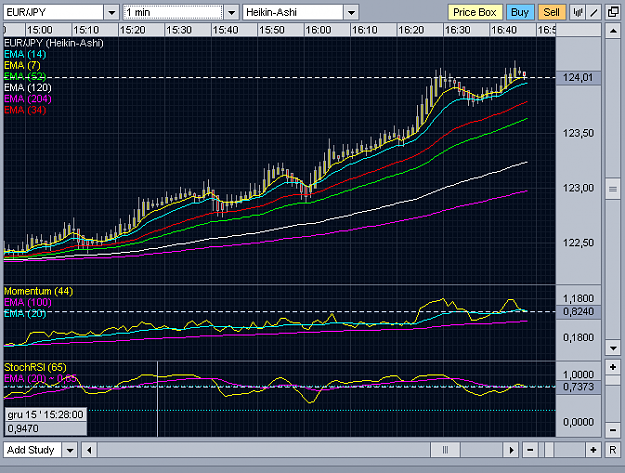Image resolution: width=625 pixels, height=473 pixels.
Task: Click the 123,50 price axis label
Action: coord(578,133)
